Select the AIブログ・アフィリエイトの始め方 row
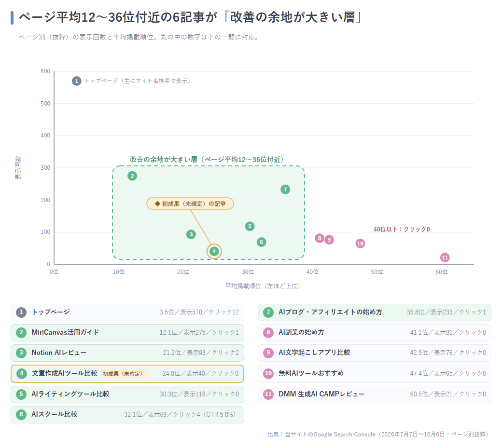 point(375,312)
